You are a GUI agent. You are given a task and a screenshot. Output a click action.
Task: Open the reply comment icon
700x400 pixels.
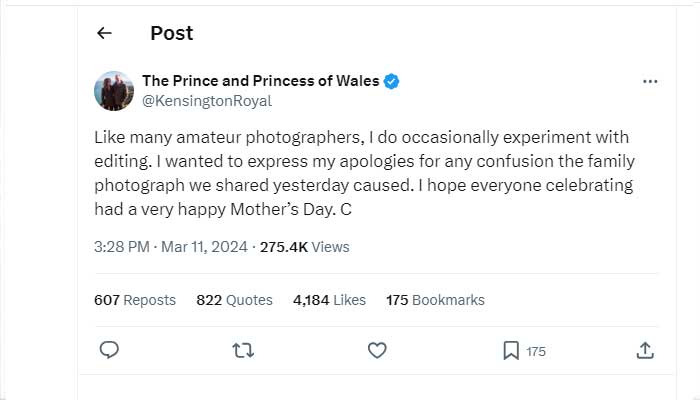click(110, 350)
